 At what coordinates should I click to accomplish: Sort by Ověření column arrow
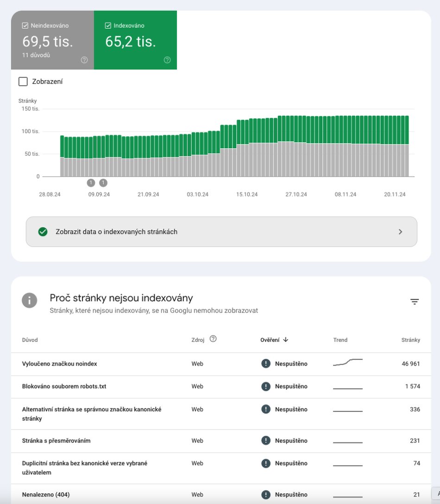(286, 340)
